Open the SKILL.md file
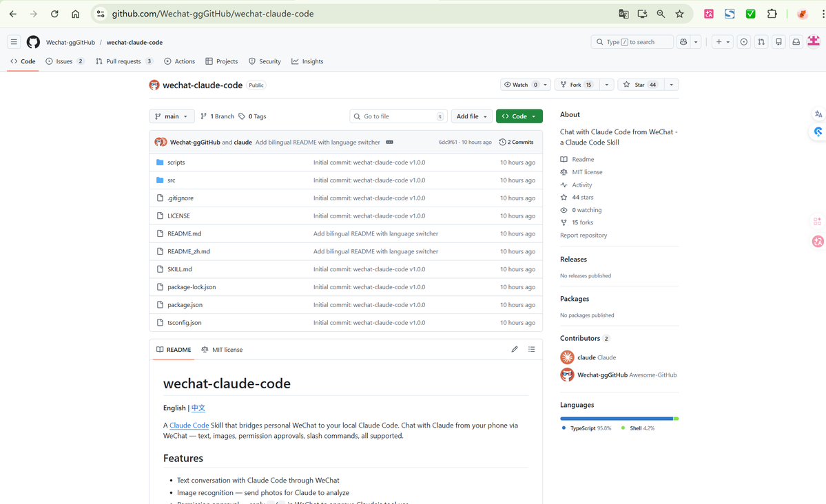 tap(180, 270)
